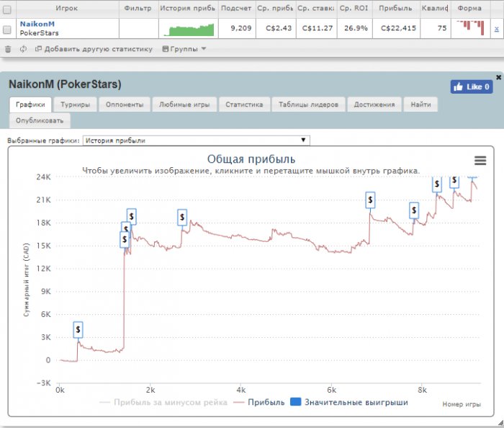This screenshot has height=428, width=504.
Task: Remove NaikonM row with x link
Action: pyautogui.click(x=496, y=30)
